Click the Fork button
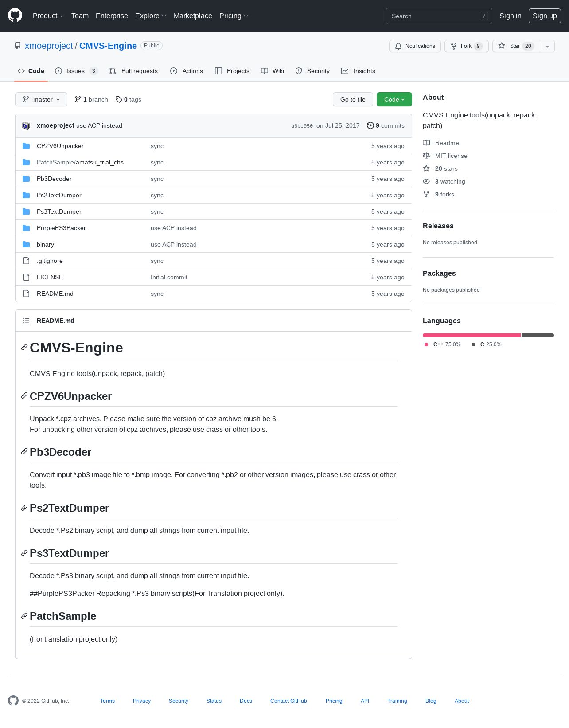The image size is (569, 728). [x=466, y=46]
